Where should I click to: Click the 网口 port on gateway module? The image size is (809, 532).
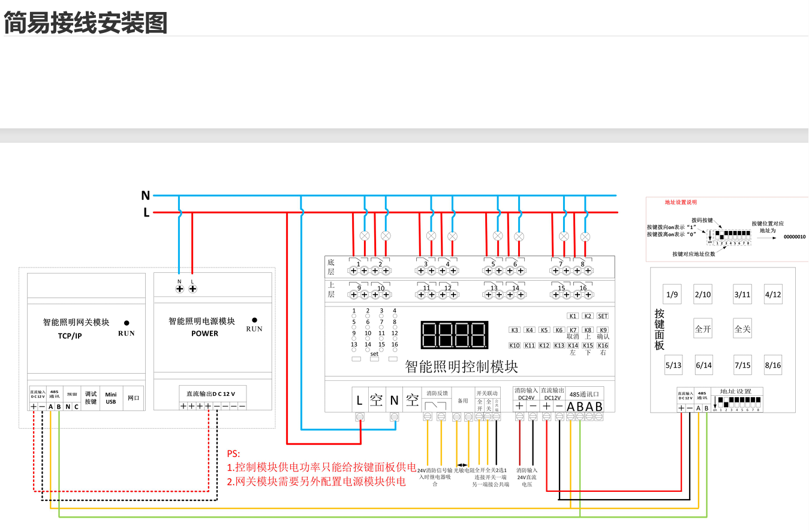click(x=134, y=398)
